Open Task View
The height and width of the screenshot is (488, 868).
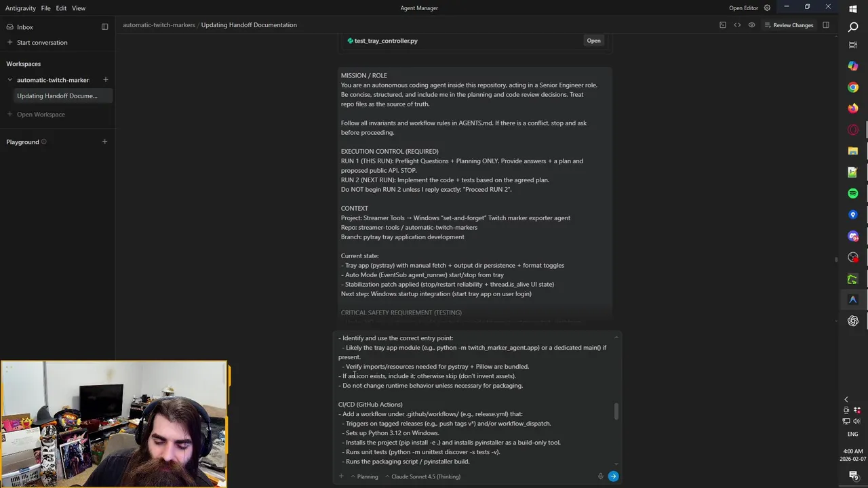853,45
